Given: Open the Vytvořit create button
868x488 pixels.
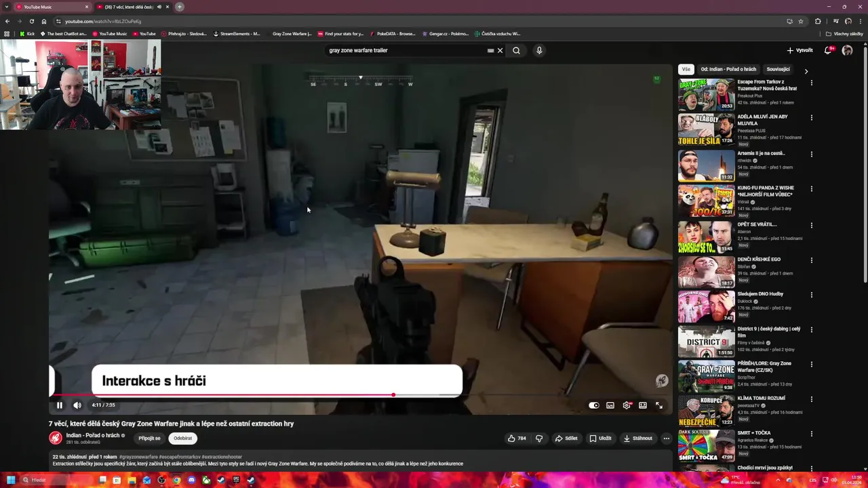Looking at the screenshot, I should pos(800,50).
